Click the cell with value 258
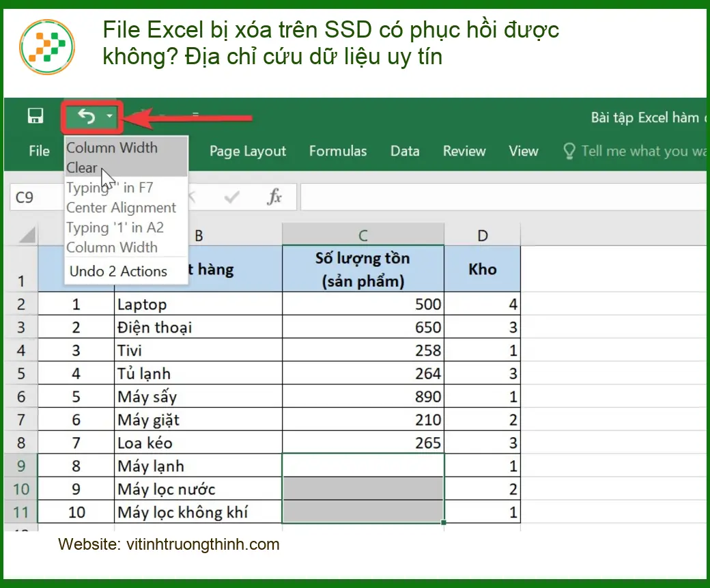710x588 pixels. coord(363,350)
